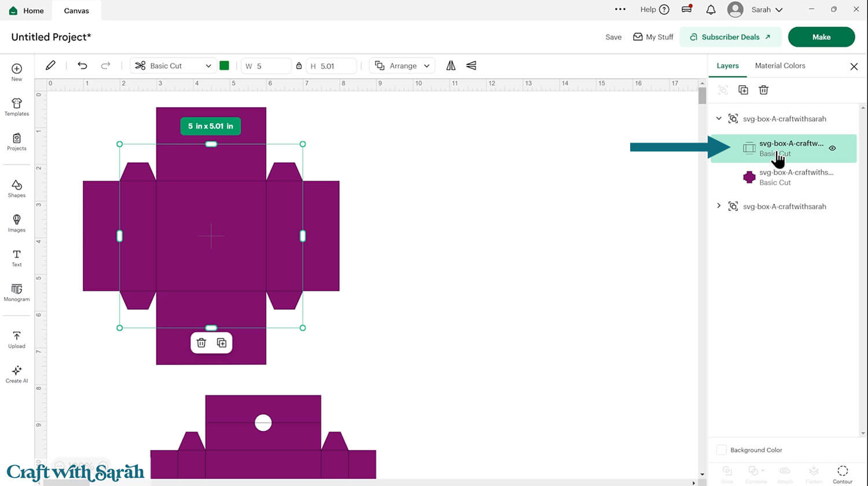The image size is (868, 486).
Task: Delete layer using Layers panel trash icon
Action: point(763,90)
